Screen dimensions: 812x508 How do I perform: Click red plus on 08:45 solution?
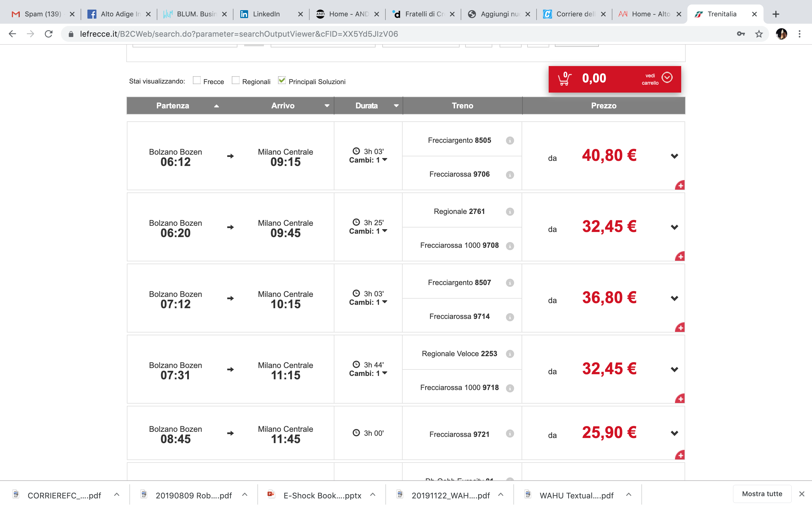point(680,455)
